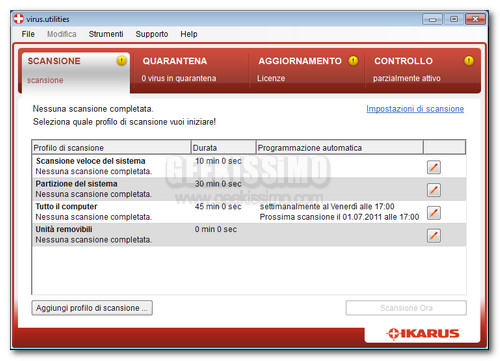Click the 10 min 0 sec duration
Viewport: 500px width, 361px height.
click(x=218, y=161)
